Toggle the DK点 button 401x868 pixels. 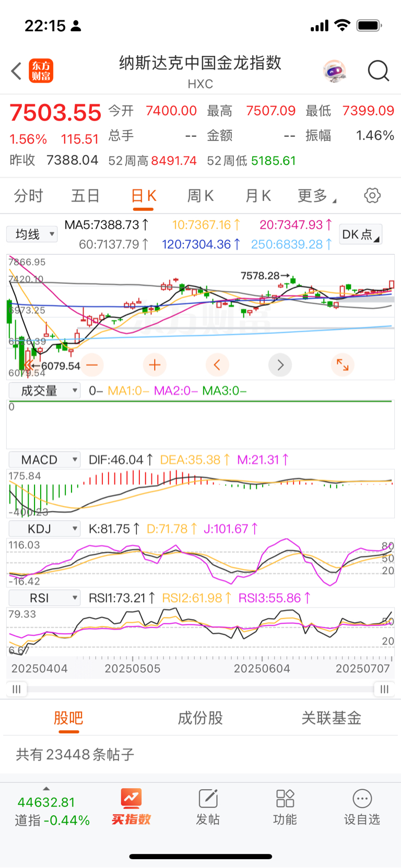(x=361, y=234)
